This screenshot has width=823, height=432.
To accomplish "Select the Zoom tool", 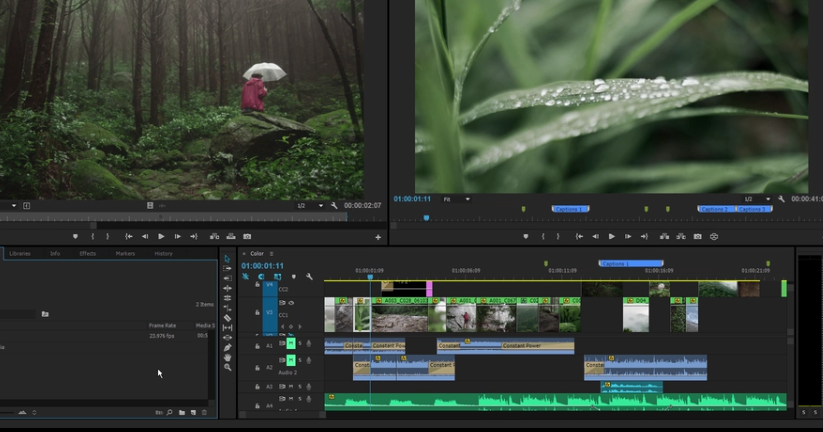I will click(x=227, y=367).
